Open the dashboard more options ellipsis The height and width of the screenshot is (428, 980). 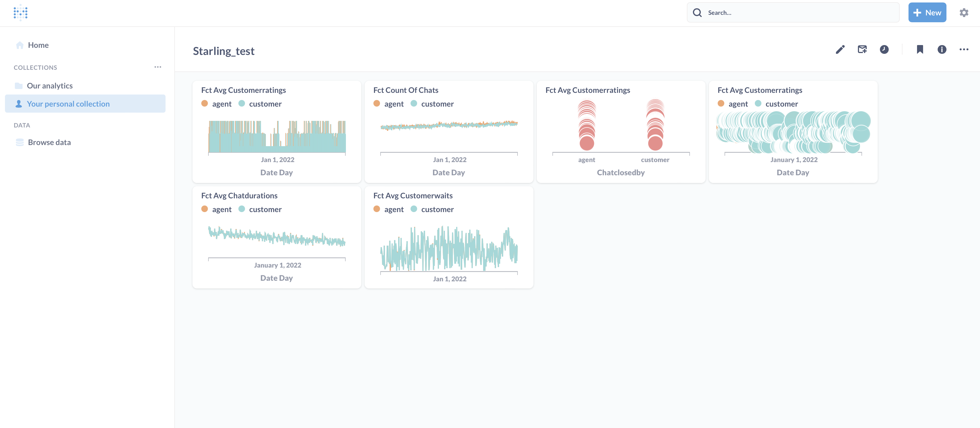point(964,49)
